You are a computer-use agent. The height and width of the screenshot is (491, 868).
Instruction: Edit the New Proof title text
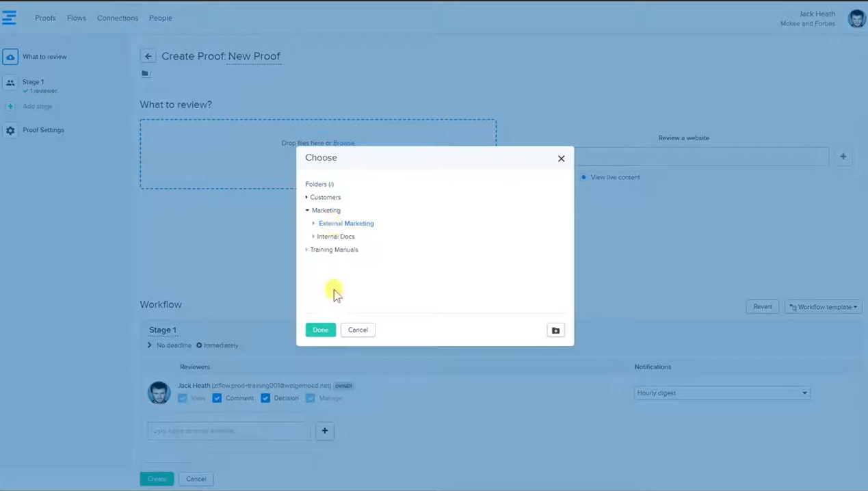point(254,56)
